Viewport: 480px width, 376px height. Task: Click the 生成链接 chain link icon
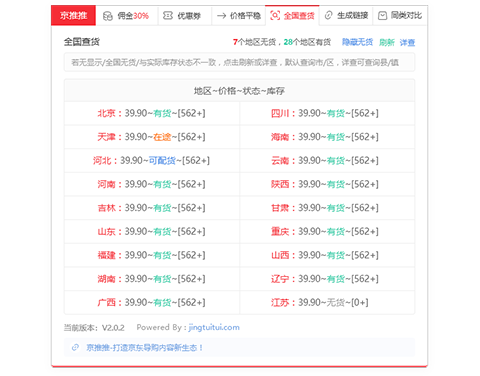[328, 15]
